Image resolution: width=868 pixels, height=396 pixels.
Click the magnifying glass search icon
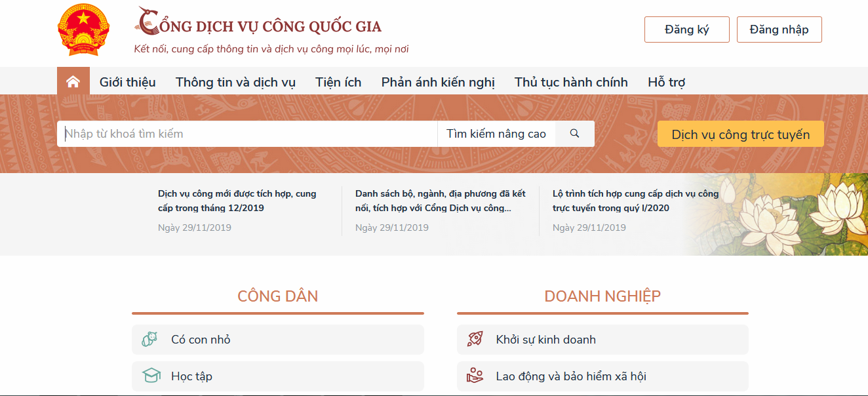coord(574,133)
